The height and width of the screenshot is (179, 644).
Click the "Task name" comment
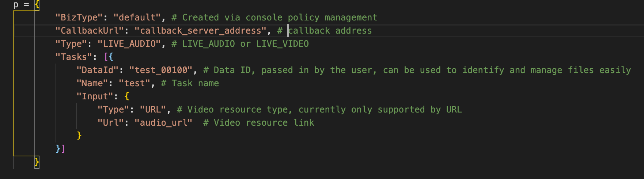tap(195, 83)
